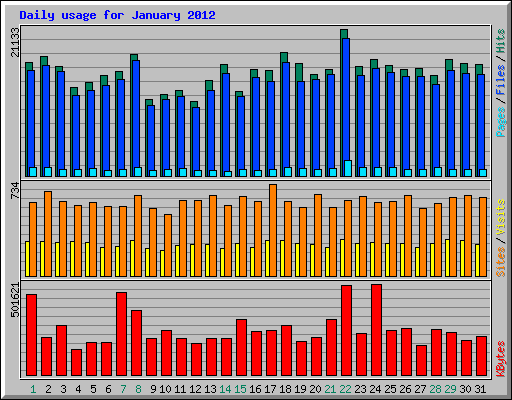The width and height of the screenshot is (512, 400).
Task: Click the 734 axis value
Action: click(x=15, y=190)
